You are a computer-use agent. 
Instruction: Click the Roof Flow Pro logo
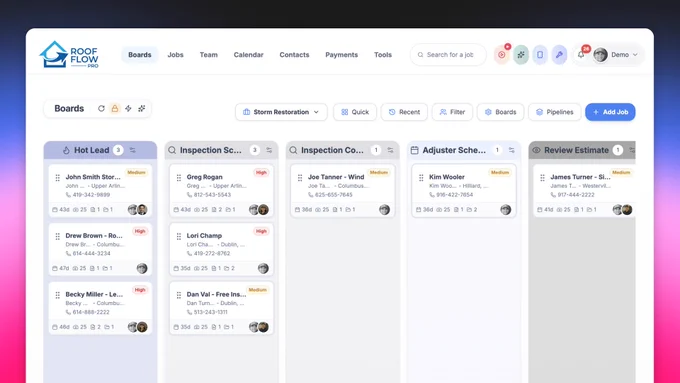pos(69,55)
